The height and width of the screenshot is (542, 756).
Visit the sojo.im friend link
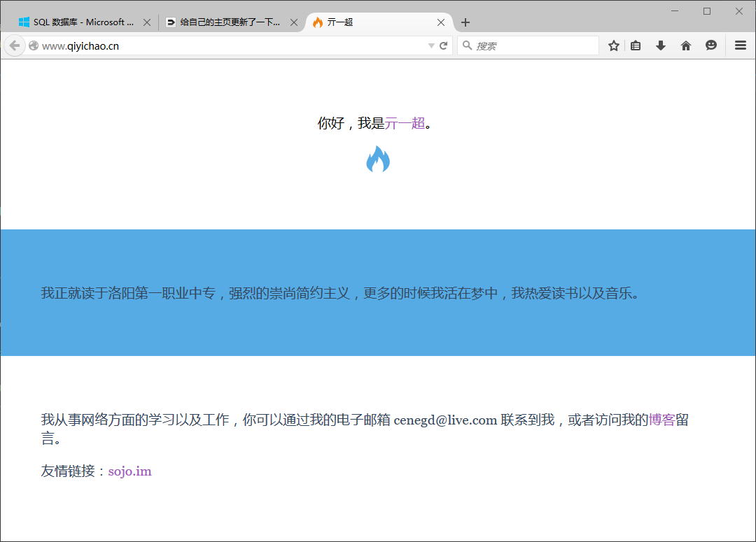129,471
